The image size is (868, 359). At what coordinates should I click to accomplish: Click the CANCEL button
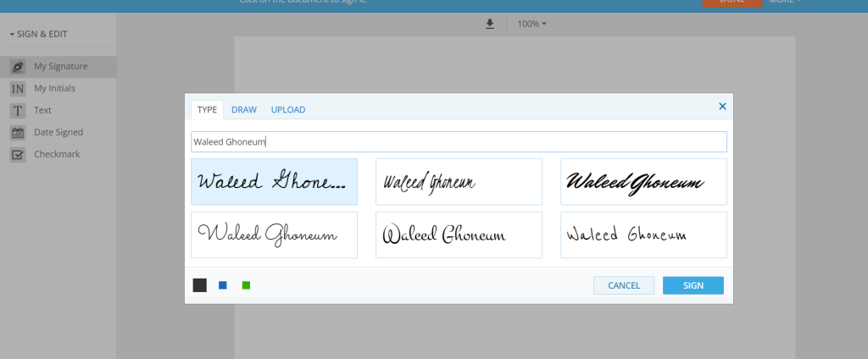(624, 285)
